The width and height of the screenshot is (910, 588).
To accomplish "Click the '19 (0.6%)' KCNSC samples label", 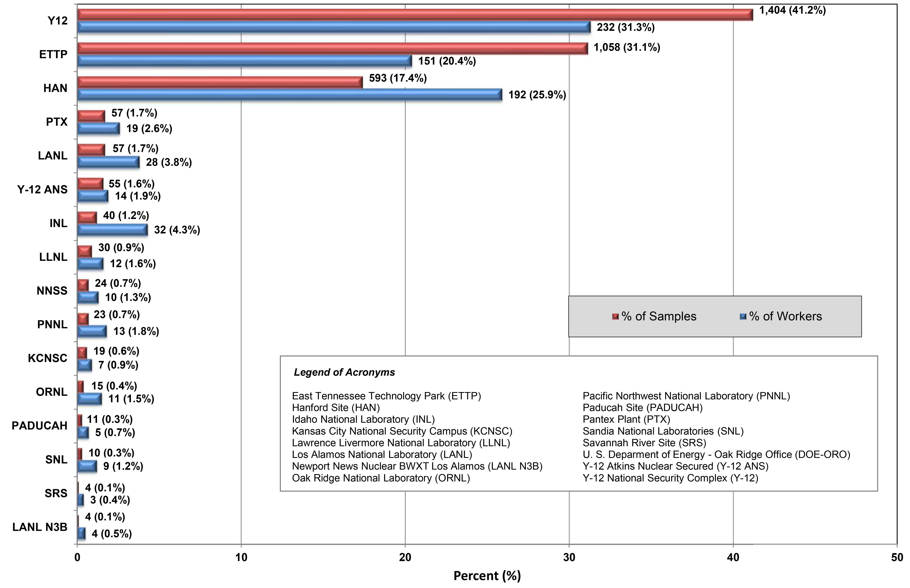I will [116, 351].
